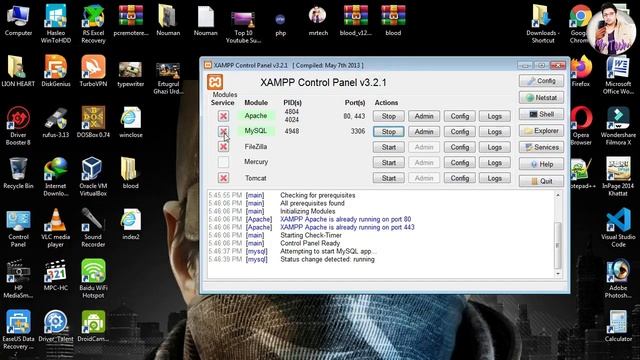Click log scrollbar down arrow
The width and height of the screenshot is (640, 360).
[x=558, y=274]
